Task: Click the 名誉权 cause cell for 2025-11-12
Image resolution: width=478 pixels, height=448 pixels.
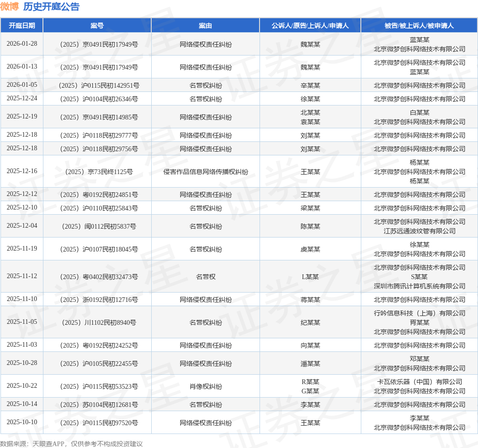Action: point(205,277)
